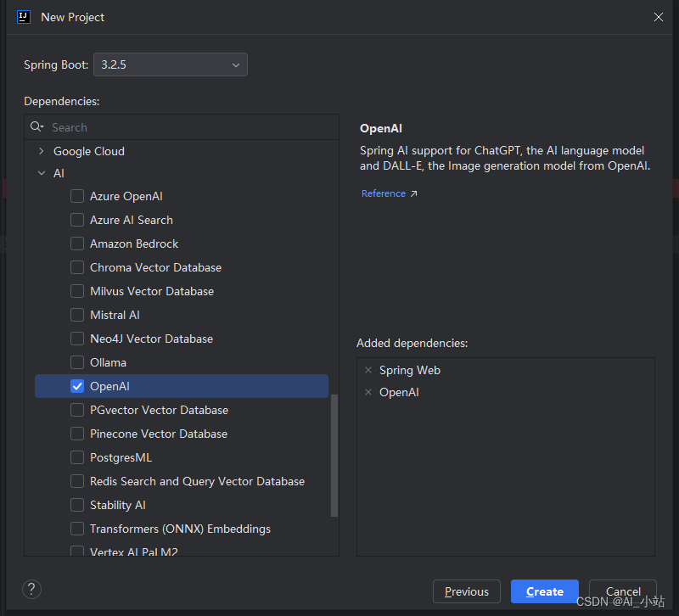Remove Spring Web from added dependencies
679x616 pixels.
pos(368,370)
